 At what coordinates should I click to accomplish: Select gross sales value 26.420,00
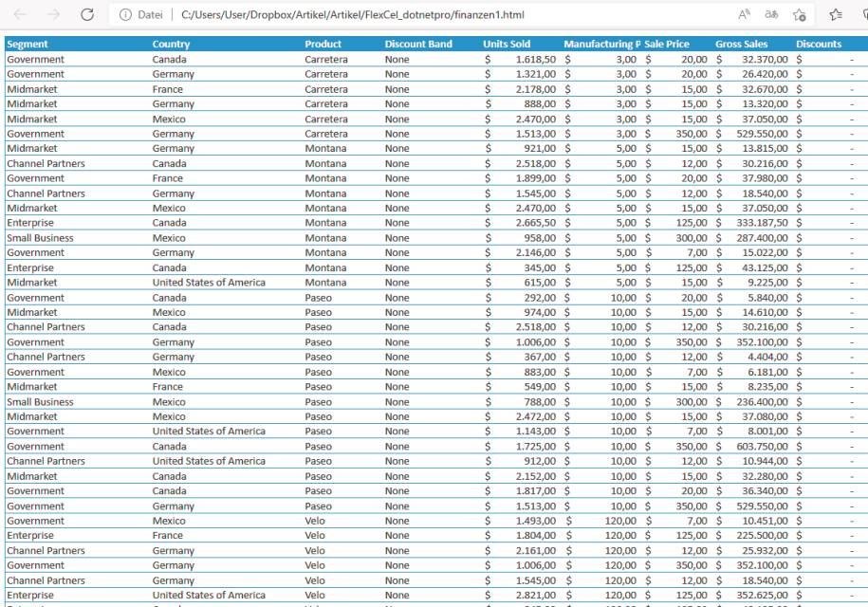tap(765, 74)
